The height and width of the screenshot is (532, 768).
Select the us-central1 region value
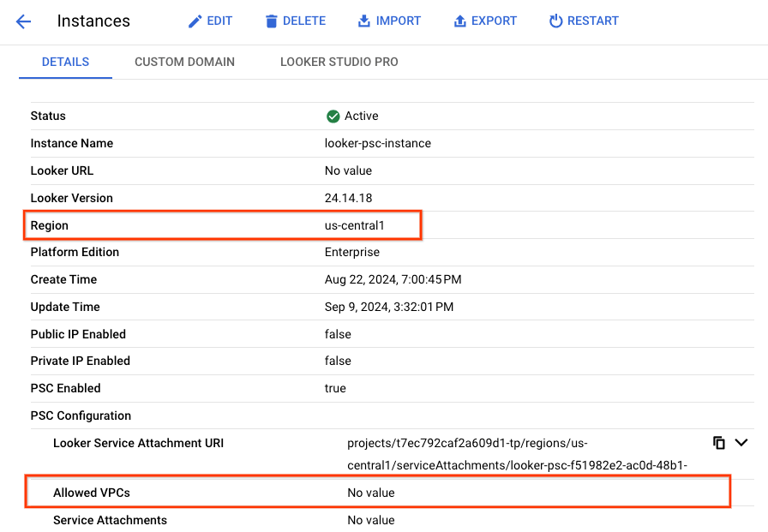pos(354,225)
